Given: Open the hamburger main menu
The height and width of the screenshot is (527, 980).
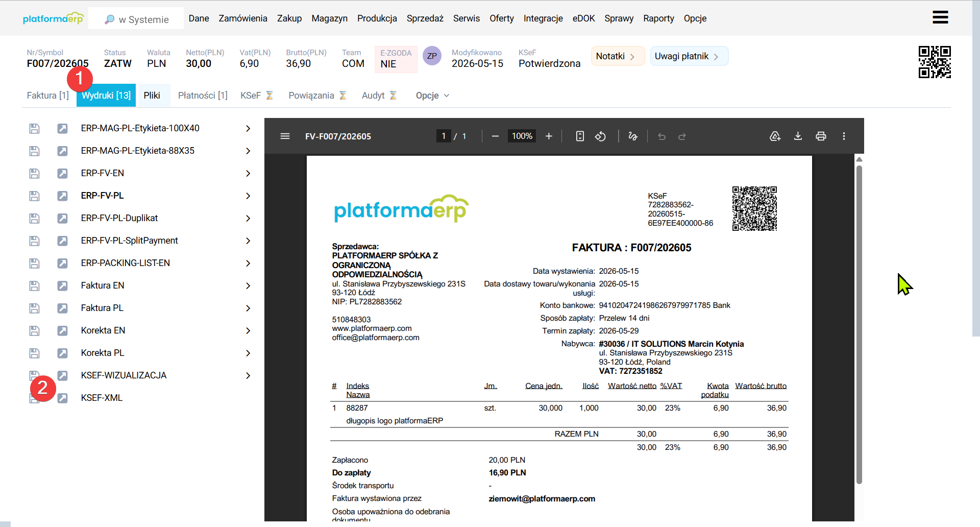Looking at the screenshot, I should coord(940,17).
